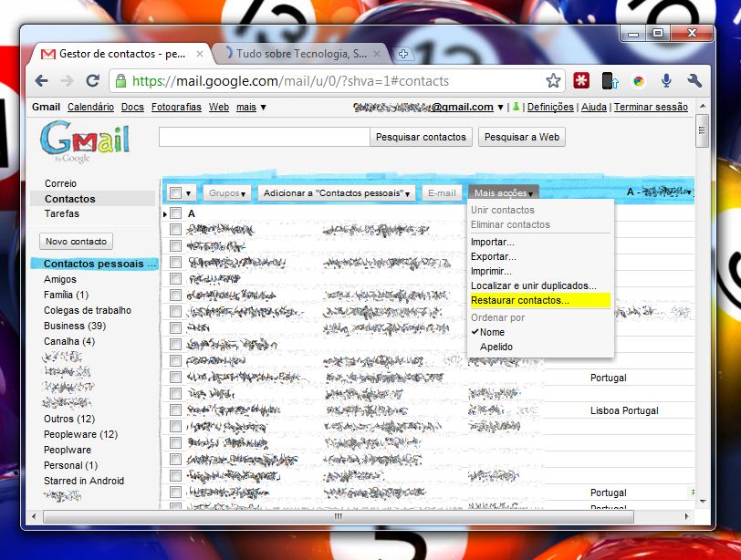Click the E-mail toolbar button

[x=442, y=193]
